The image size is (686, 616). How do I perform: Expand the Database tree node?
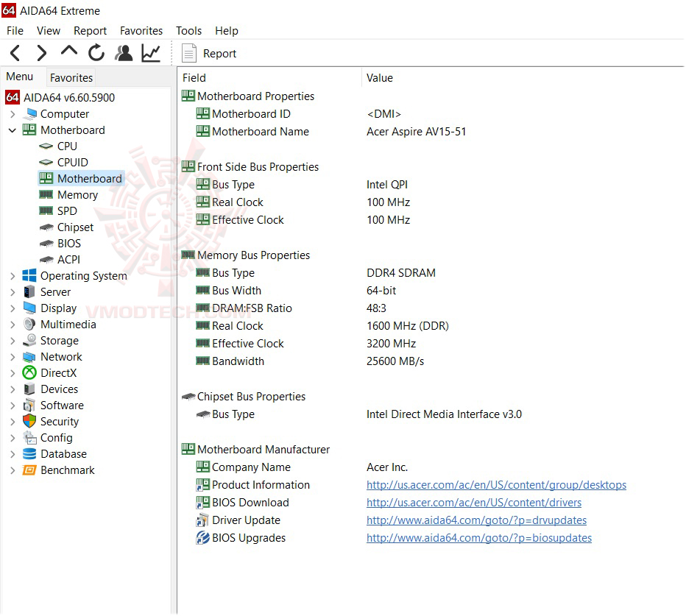[13, 454]
